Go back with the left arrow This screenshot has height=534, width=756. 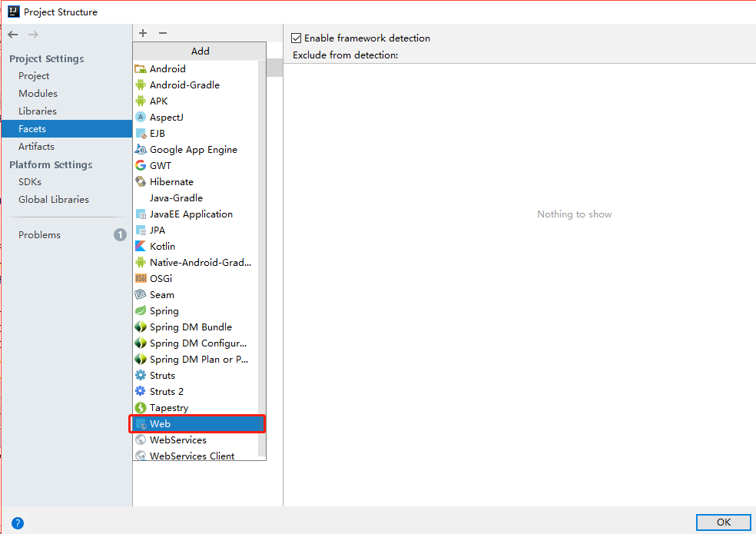(x=13, y=35)
